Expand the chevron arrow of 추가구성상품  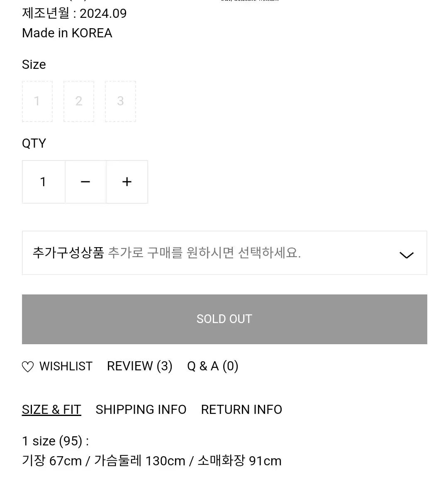(x=406, y=255)
